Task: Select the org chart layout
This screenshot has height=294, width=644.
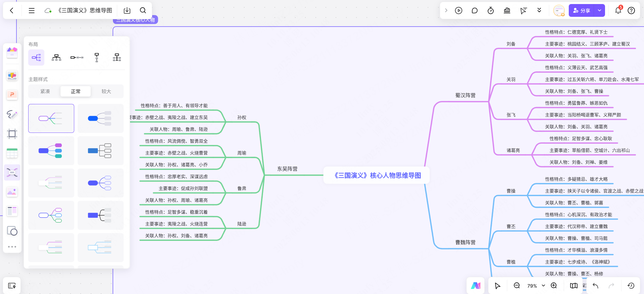Action: coord(56,58)
